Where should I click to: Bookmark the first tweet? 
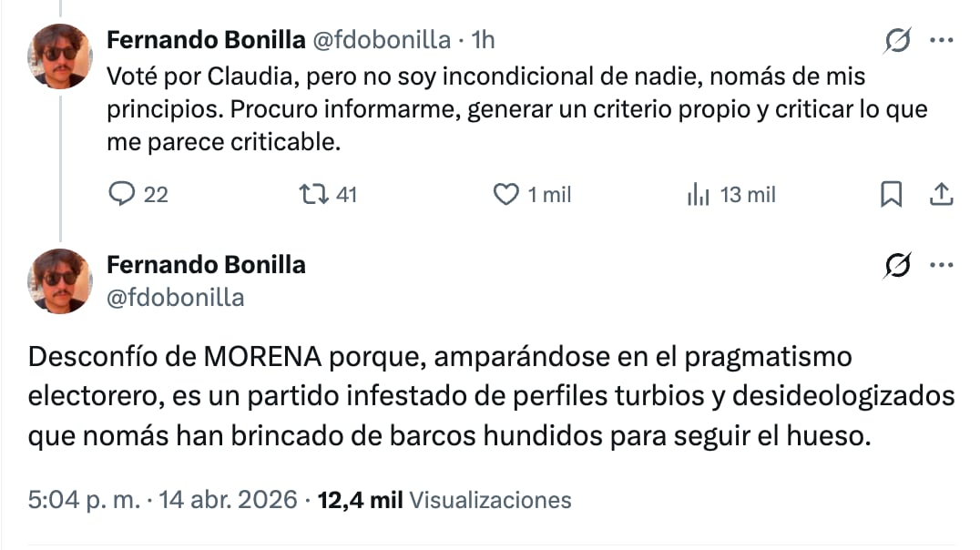891,194
